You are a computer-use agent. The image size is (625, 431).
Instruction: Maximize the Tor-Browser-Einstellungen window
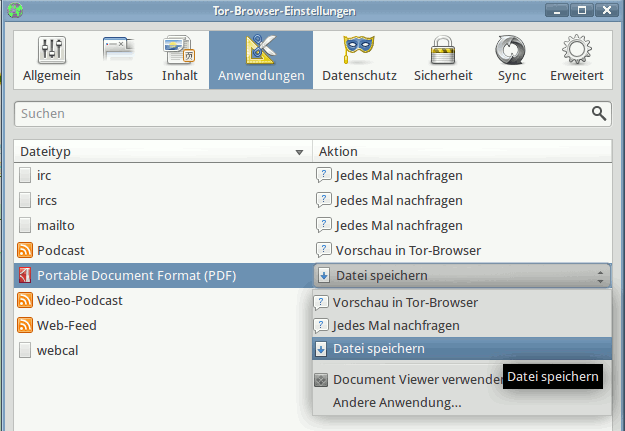(582, 10)
